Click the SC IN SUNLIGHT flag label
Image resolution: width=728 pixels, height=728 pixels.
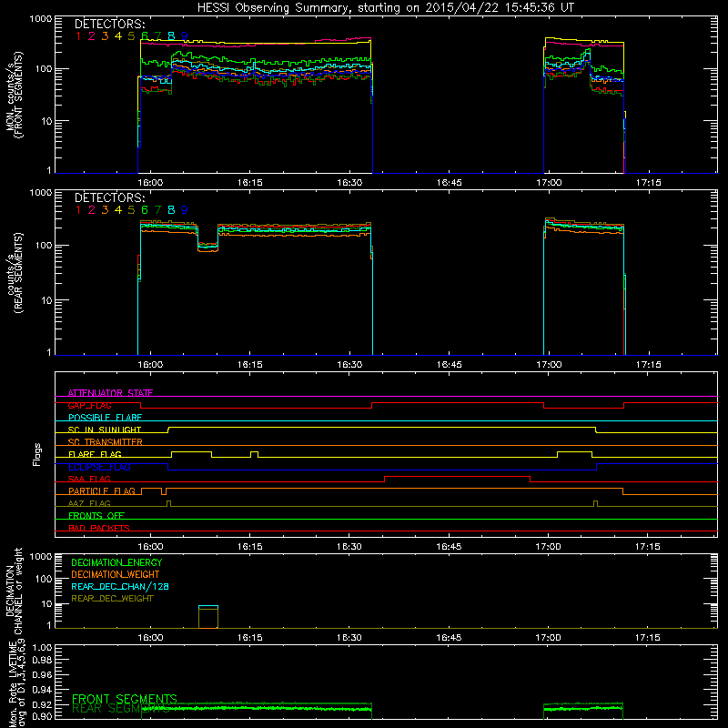[105, 430]
